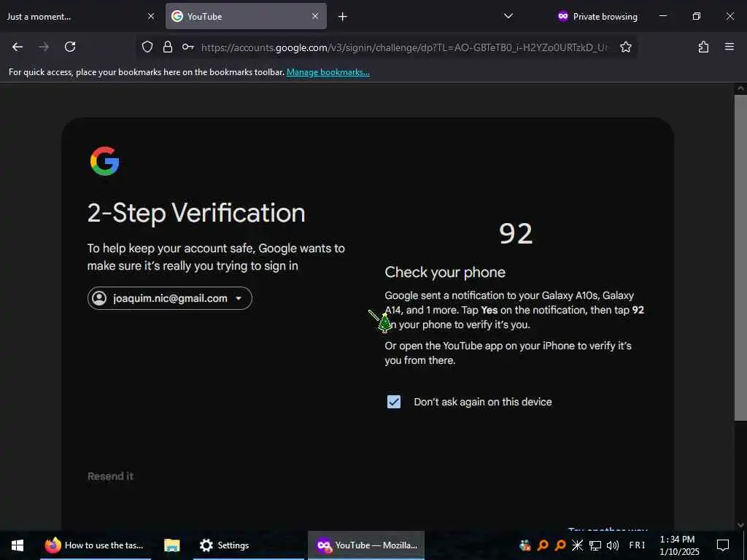Click the Google logo
This screenshot has height=560, width=747.
point(104,161)
